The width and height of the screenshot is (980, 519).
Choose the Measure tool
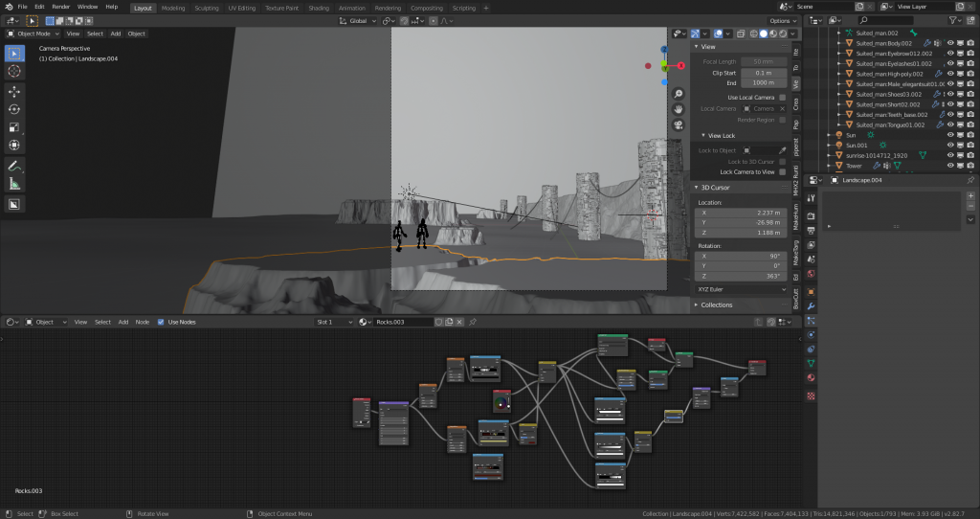click(15, 183)
